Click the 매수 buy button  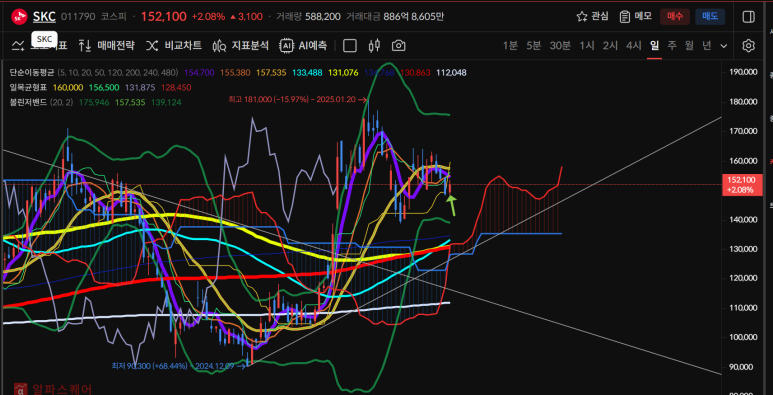coord(675,17)
